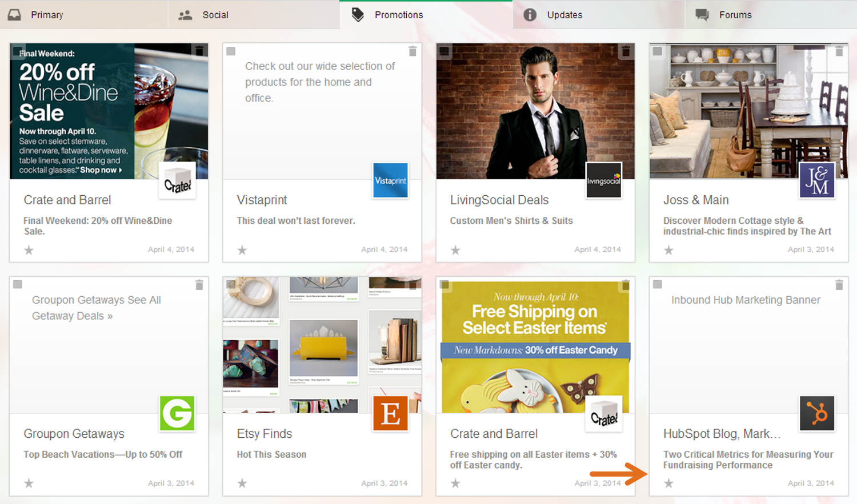Image resolution: width=857 pixels, height=504 pixels.
Task: Open Top Beach Vacations subject line
Action: point(103,454)
